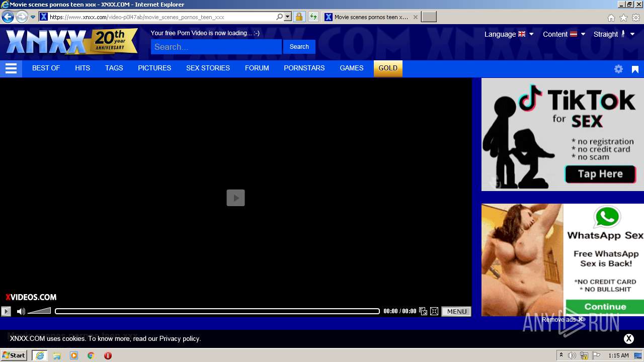Show hidden system tray icons
Viewport: 644px width, 362px height.
pos(561,355)
